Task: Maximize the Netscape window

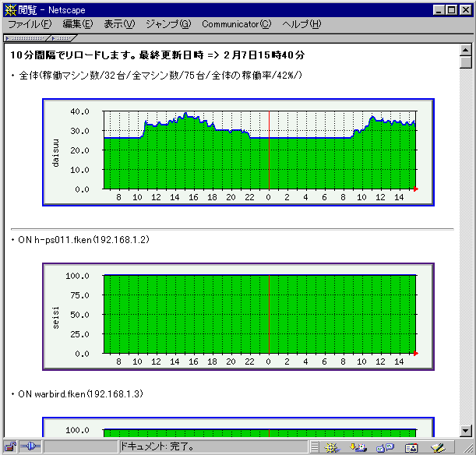Action: coord(451,10)
